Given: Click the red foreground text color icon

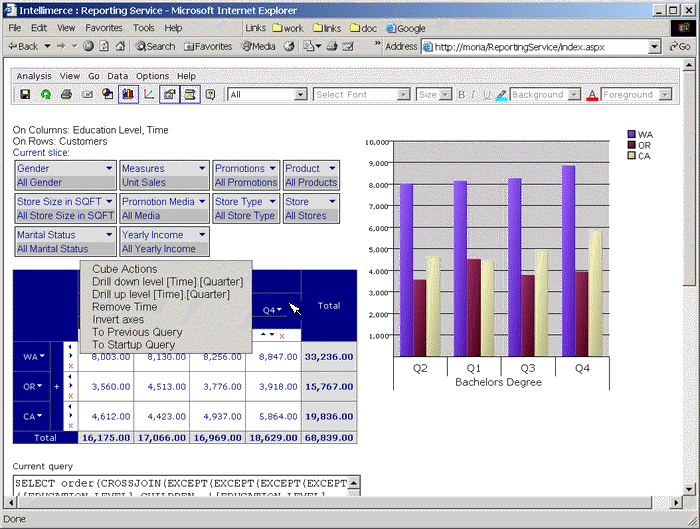Looking at the screenshot, I should [592, 95].
